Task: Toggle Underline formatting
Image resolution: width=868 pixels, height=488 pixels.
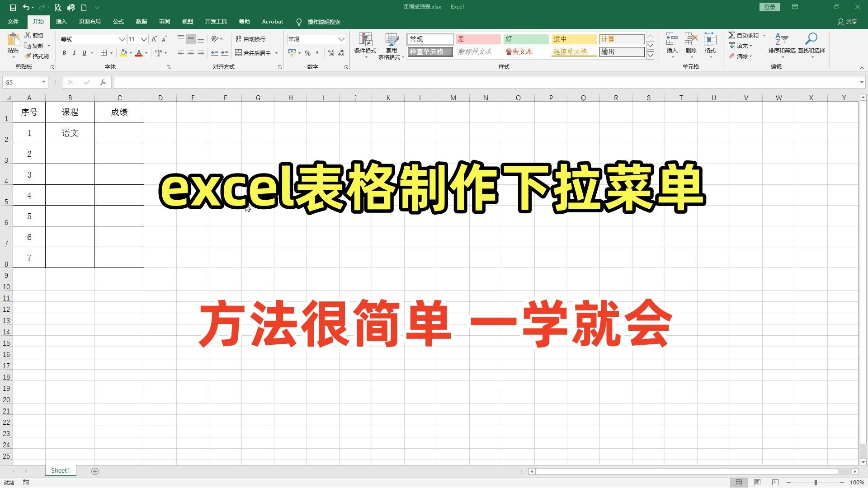Action: 84,53
